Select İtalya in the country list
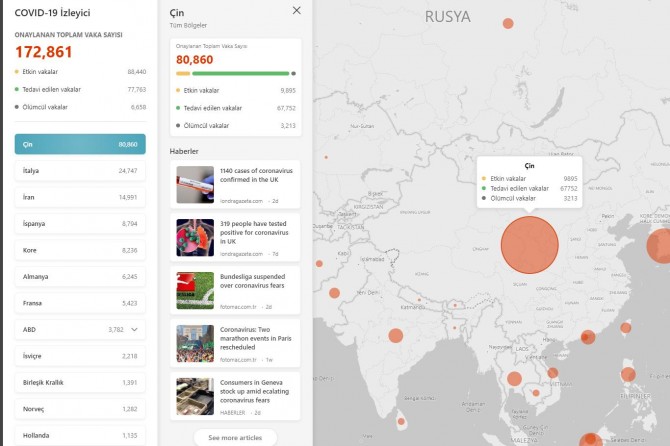Viewport: 670px width, 446px height. [80, 171]
